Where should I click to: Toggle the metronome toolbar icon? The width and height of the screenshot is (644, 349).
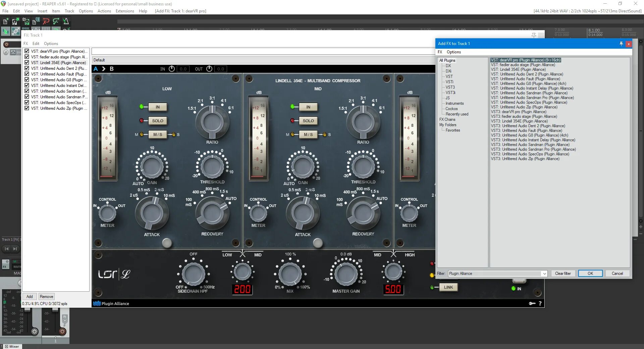click(66, 21)
